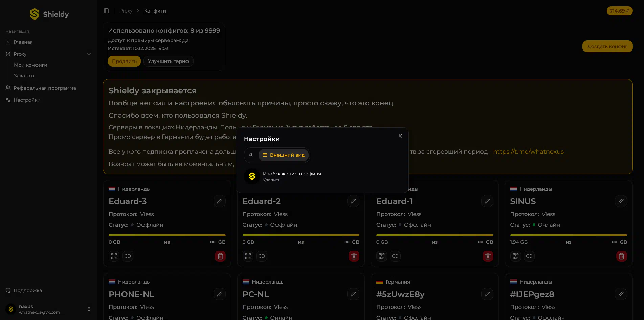Image resolution: width=644 pixels, height=320 pixels.
Task: Edit the PHONE-NL config name
Action: [220, 294]
